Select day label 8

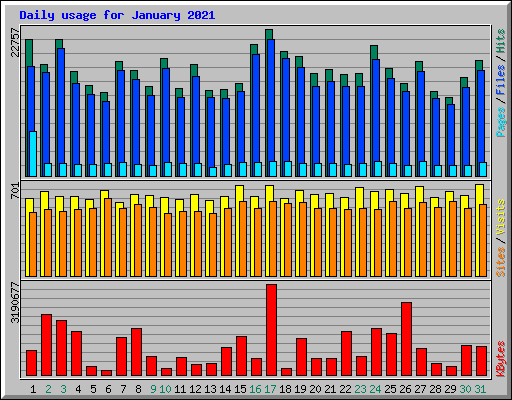138,389
